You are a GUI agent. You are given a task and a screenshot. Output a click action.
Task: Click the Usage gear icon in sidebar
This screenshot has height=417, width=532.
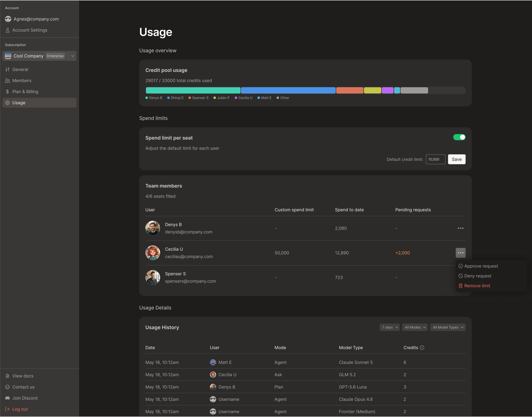click(8, 103)
